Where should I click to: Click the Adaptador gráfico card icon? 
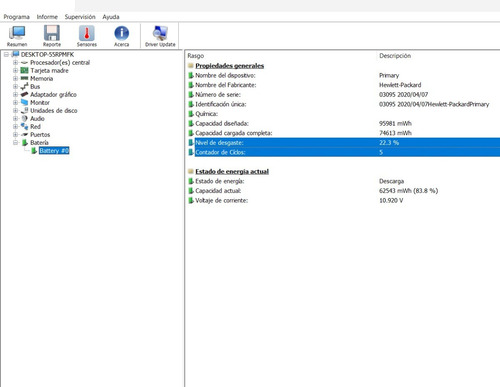point(24,94)
